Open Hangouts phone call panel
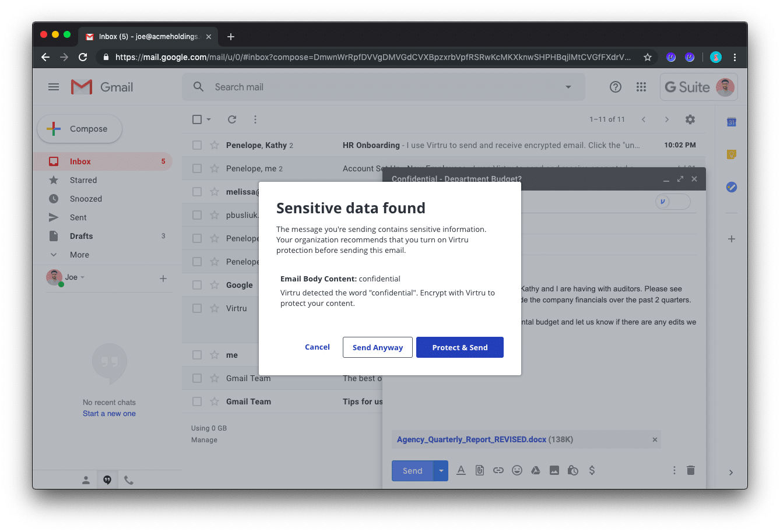This screenshot has height=532, width=780. pos(128,480)
